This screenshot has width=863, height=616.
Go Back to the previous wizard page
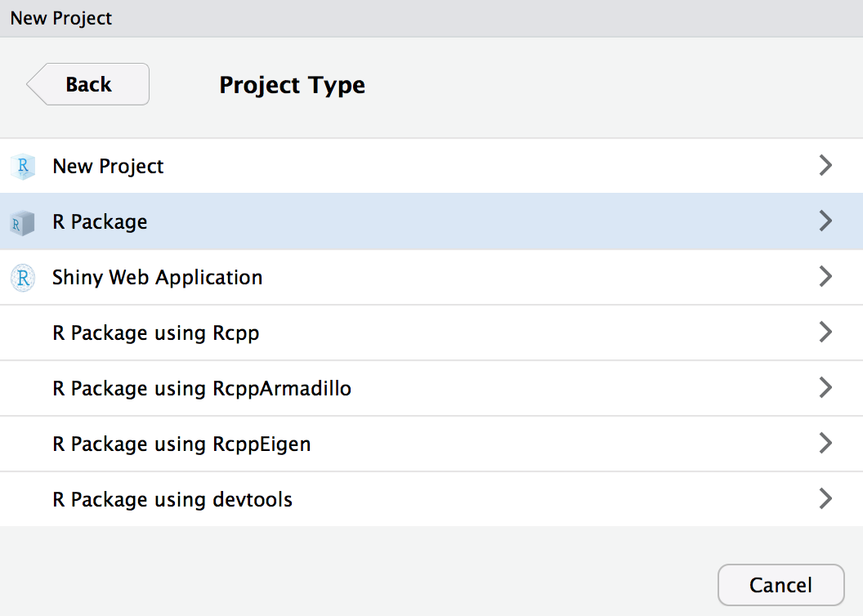point(88,84)
